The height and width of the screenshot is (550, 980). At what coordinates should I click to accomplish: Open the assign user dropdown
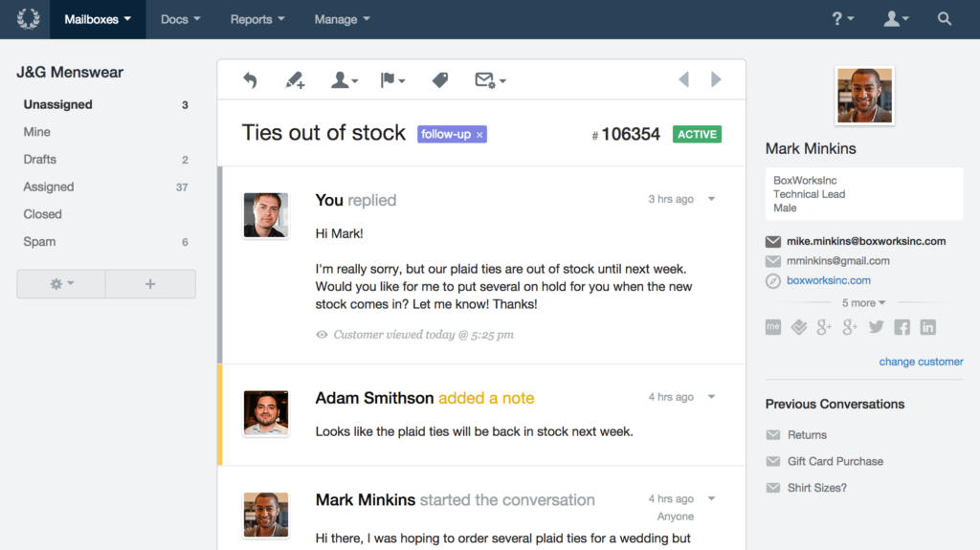click(344, 80)
